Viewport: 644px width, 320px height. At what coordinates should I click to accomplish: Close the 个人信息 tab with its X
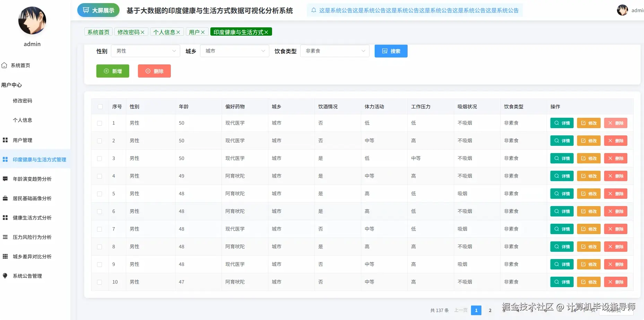pyautogui.click(x=178, y=32)
